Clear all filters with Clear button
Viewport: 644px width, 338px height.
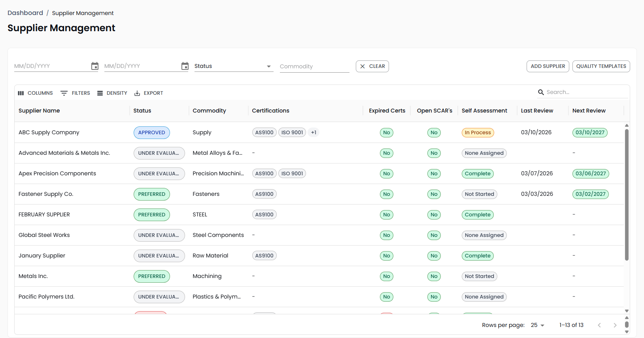(372, 66)
